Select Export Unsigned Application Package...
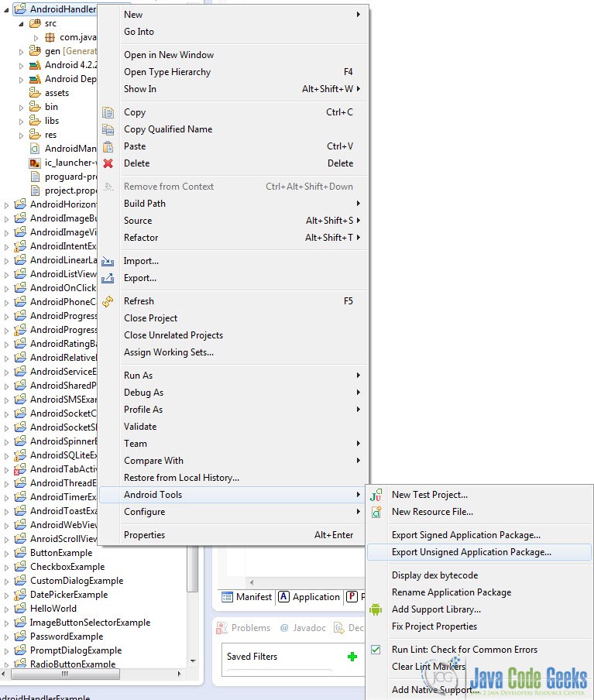Viewport: 594px width, 700px height. [x=479, y=552]
